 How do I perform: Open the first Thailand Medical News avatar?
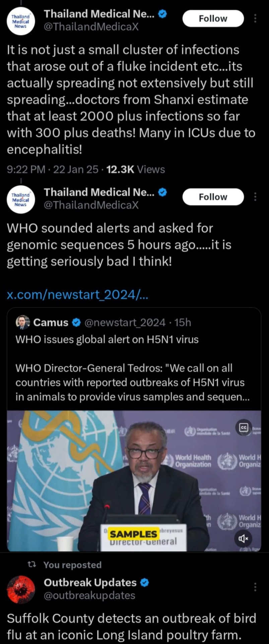(x=21, y=21)
